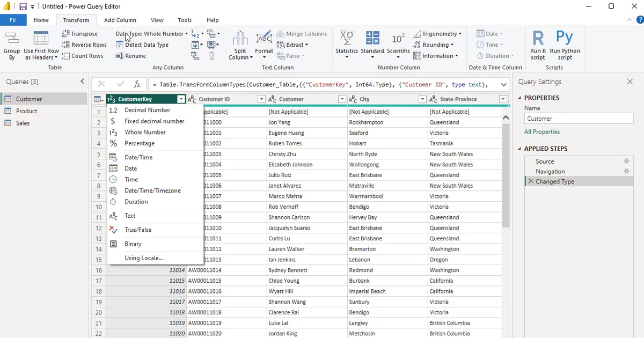
Task: Select the Sales query
Action: tap(43, 123)
